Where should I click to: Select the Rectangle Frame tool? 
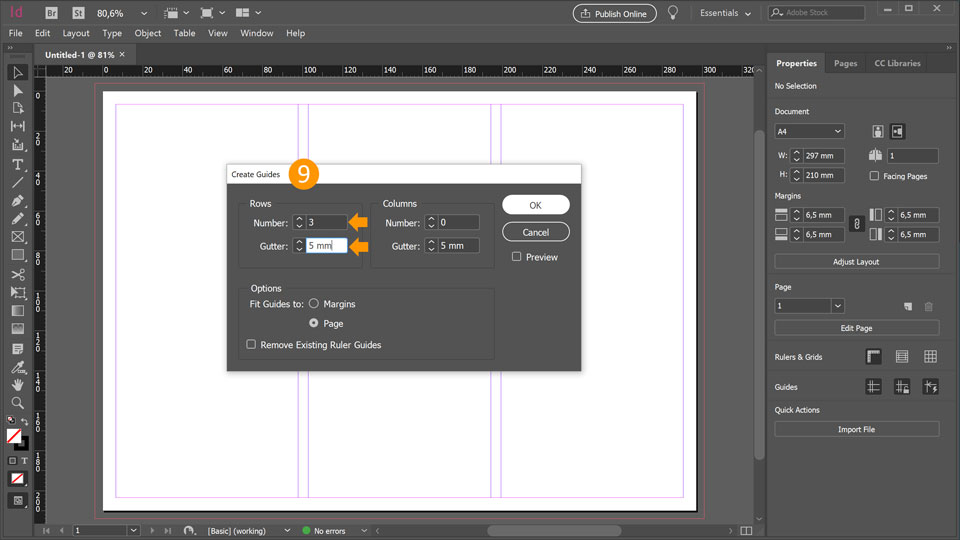coord(18,237)
